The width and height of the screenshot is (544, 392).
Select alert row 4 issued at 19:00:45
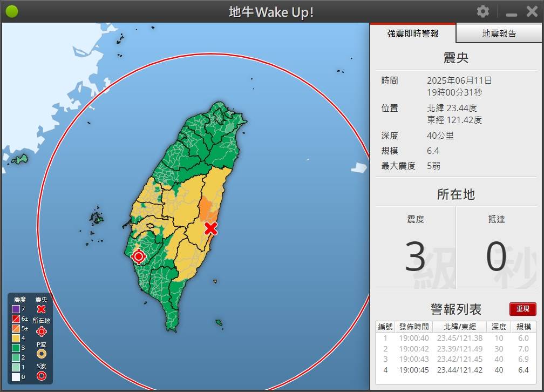(x=456, y=370)
